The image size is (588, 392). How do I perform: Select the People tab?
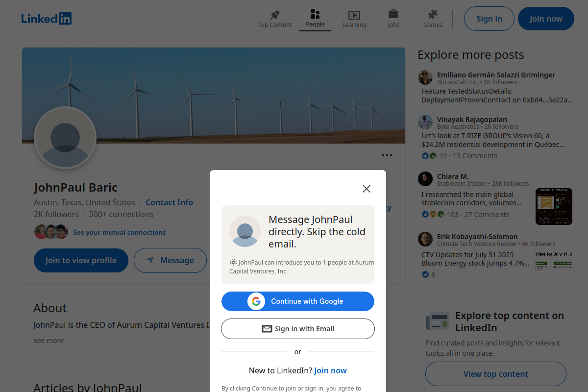(315, 19)
